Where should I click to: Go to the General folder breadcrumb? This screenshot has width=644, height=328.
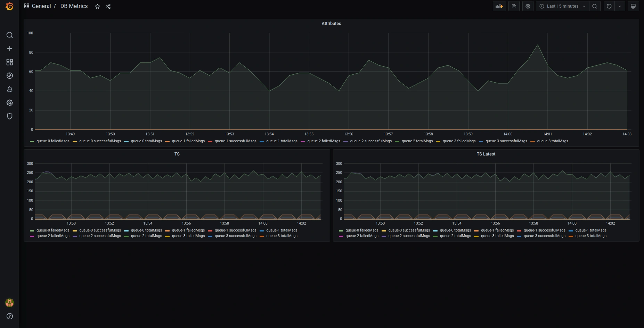coord(41,6)
